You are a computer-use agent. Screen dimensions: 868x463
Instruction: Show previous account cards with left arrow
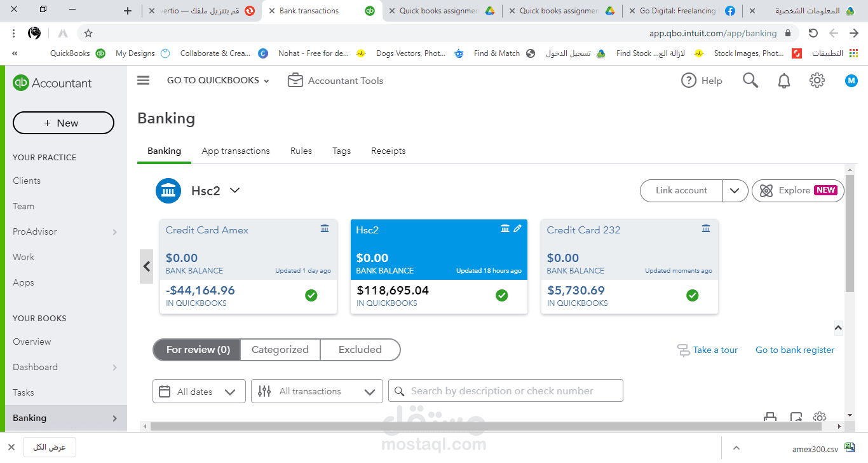pos(147,266)
